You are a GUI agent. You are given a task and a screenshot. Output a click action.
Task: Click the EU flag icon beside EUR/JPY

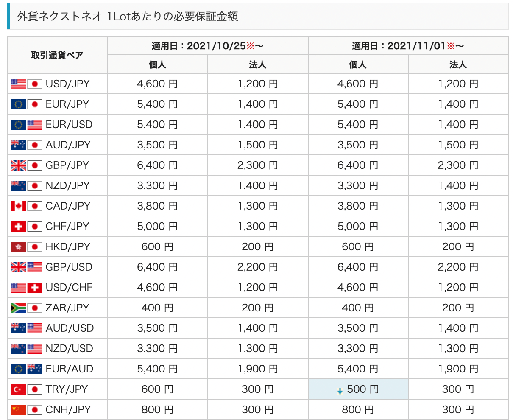[19, 104]
